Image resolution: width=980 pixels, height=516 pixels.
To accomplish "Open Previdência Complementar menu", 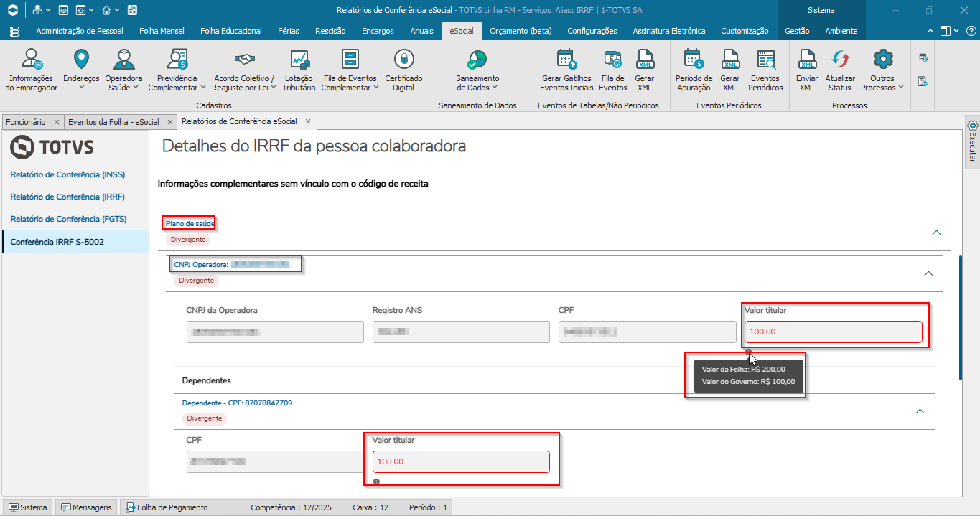I will click(177, 70).
